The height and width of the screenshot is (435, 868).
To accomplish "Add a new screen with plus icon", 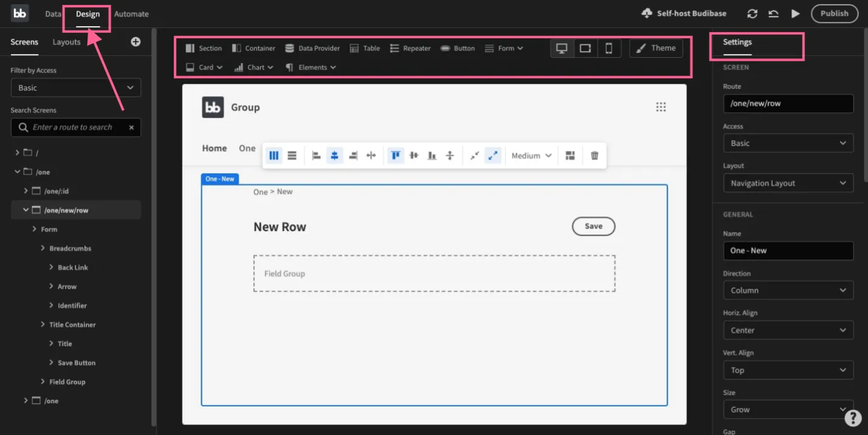I will [x=135, y=41].
